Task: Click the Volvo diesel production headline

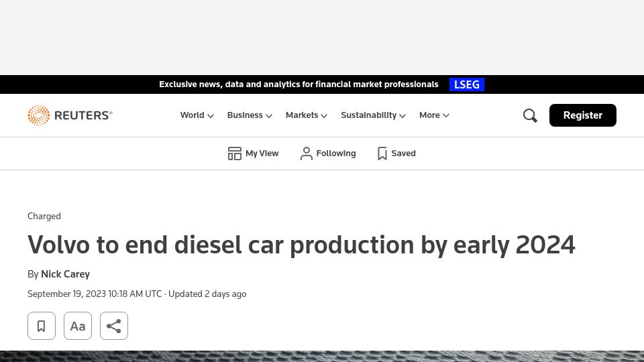Action: coord(301,245)
